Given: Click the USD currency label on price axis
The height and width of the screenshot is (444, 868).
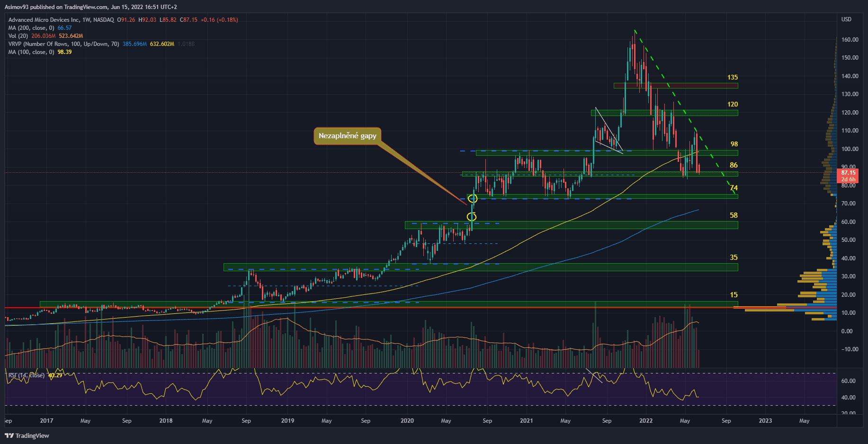Looking at the screenshot, I should coord(846,19).
